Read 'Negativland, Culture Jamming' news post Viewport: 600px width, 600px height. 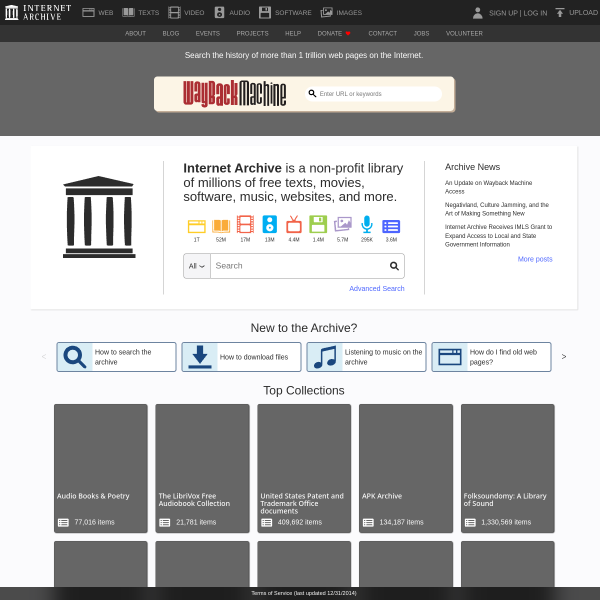coord(497,209)
